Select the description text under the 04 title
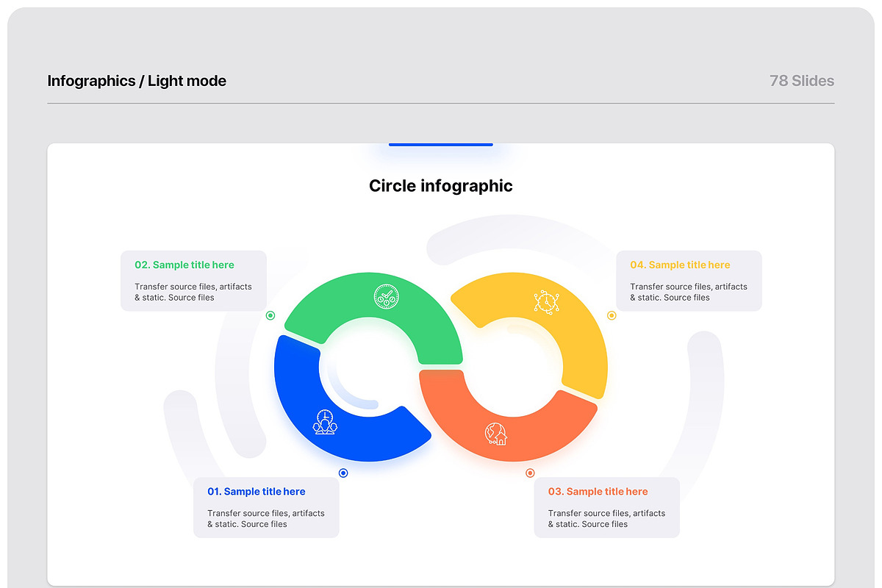The width and height of the screenshot is (882, 588). [x=689, y=292]
